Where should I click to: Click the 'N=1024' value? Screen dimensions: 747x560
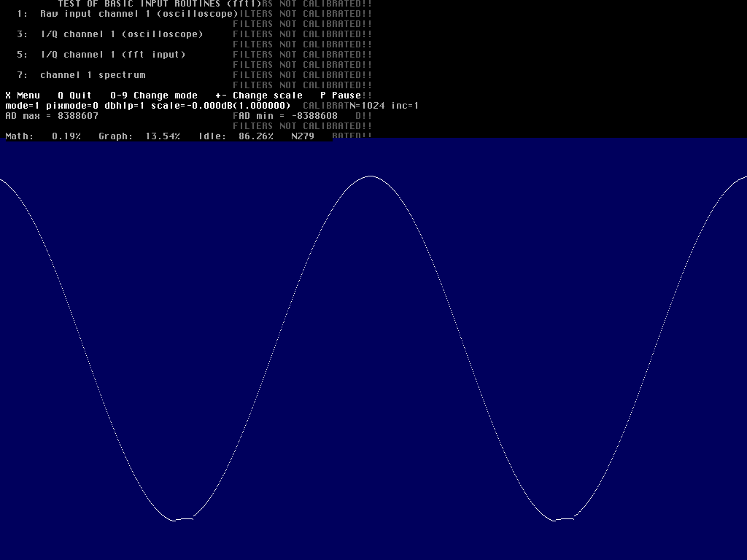tap(368, 106)
